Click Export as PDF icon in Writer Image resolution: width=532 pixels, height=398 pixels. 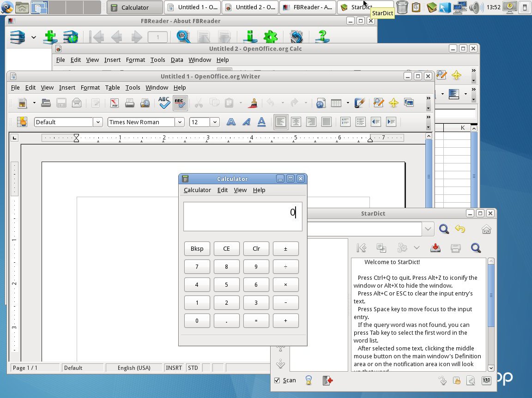point(114,103)
